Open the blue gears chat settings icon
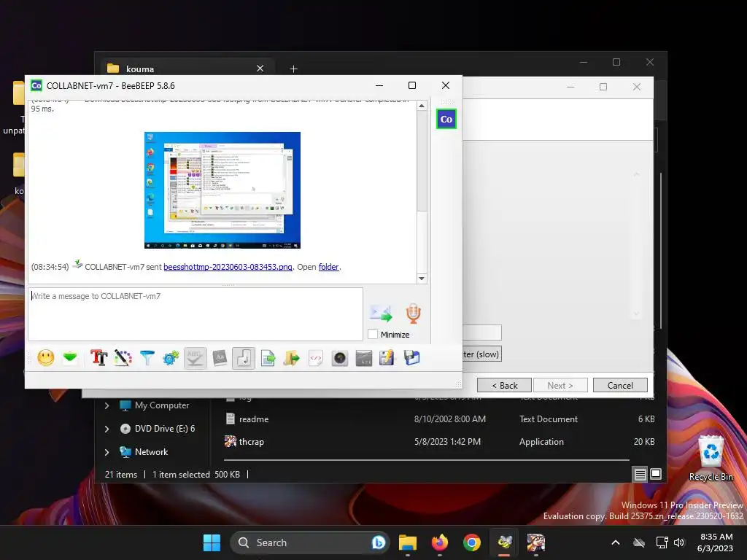Screen dimensions: 747x560 pos(171,358)
